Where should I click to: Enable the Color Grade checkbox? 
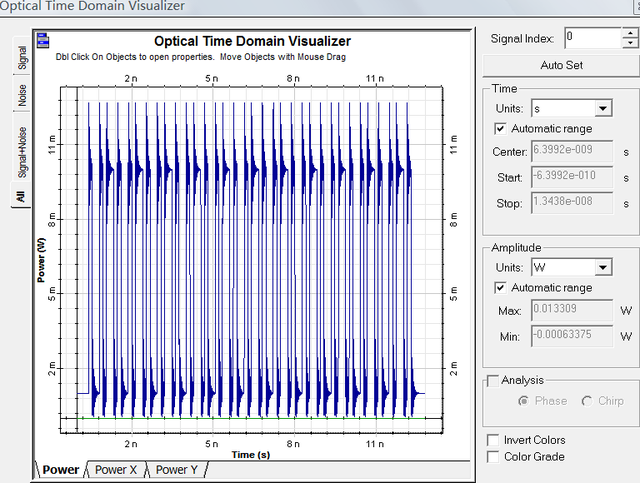tap(493, 457)
